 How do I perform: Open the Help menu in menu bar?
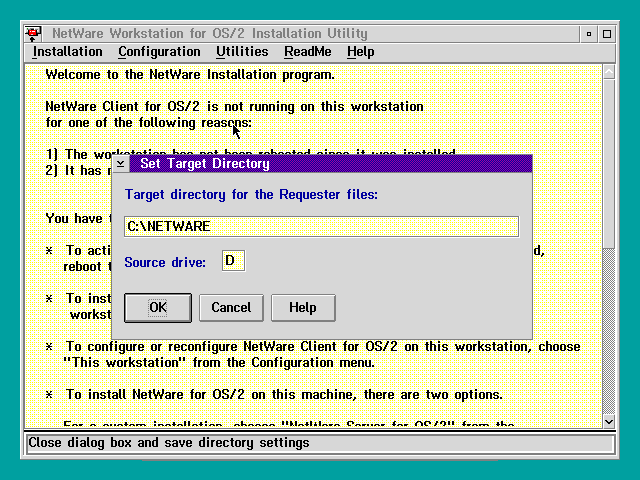coord(360,52)
